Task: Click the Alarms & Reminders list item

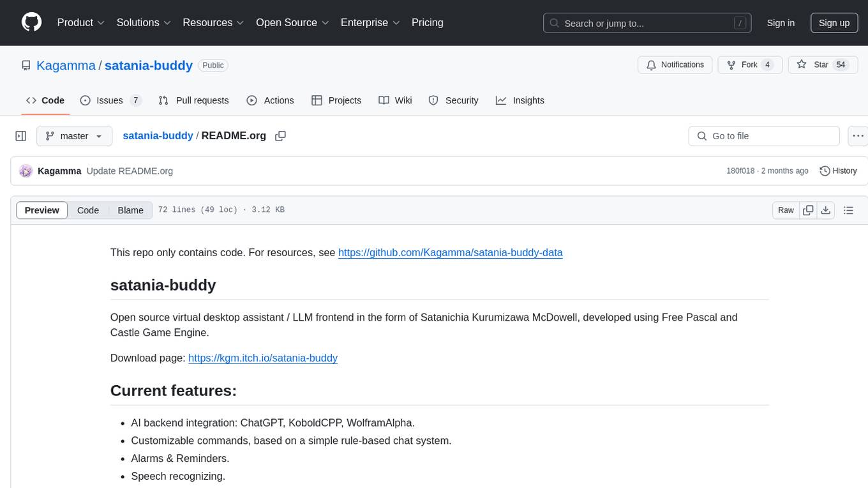Action: tap(180, 458)
